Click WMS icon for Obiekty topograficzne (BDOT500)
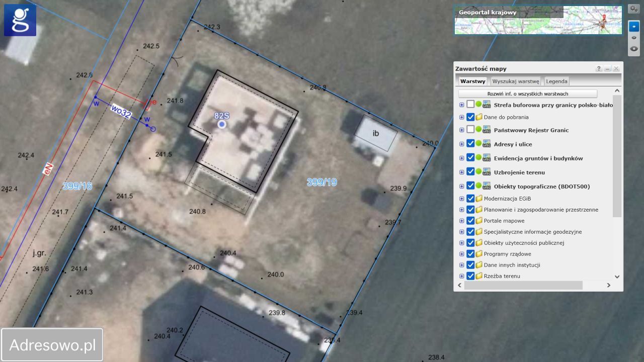This screenshot has width=644, height=362. [487, 186]
